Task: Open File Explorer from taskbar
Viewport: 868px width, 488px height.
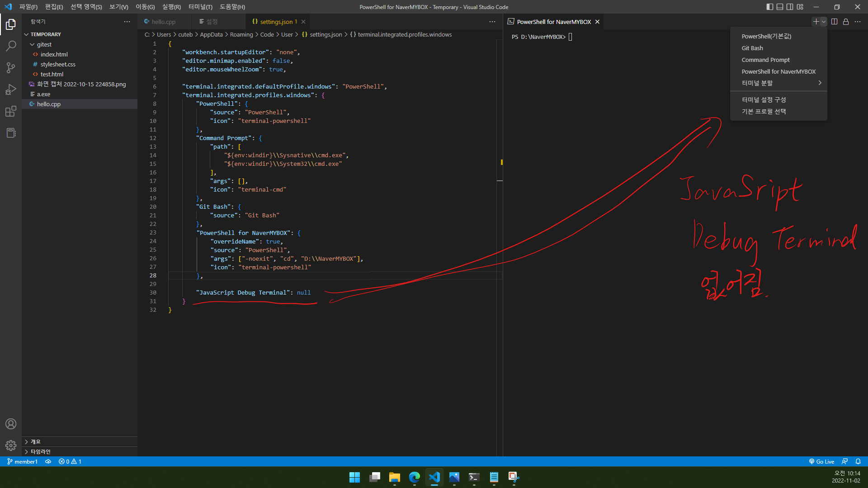Action: click(395, 477)
